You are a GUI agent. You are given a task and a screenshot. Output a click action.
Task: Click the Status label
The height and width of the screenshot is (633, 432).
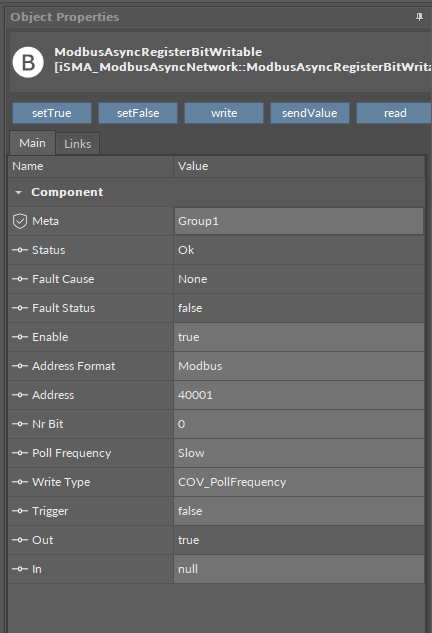click(x=48, y=250)
